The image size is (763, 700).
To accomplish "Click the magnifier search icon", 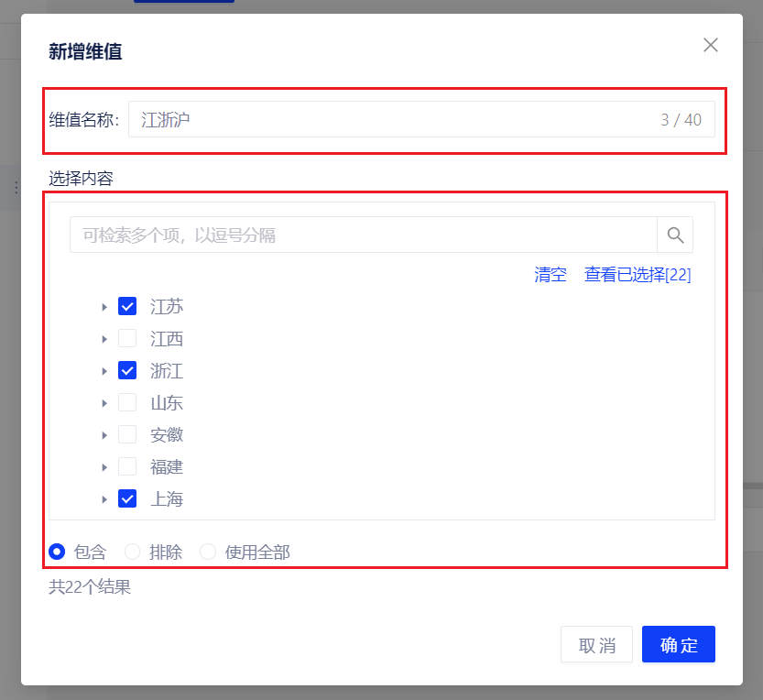I will [x=675, y=235].
